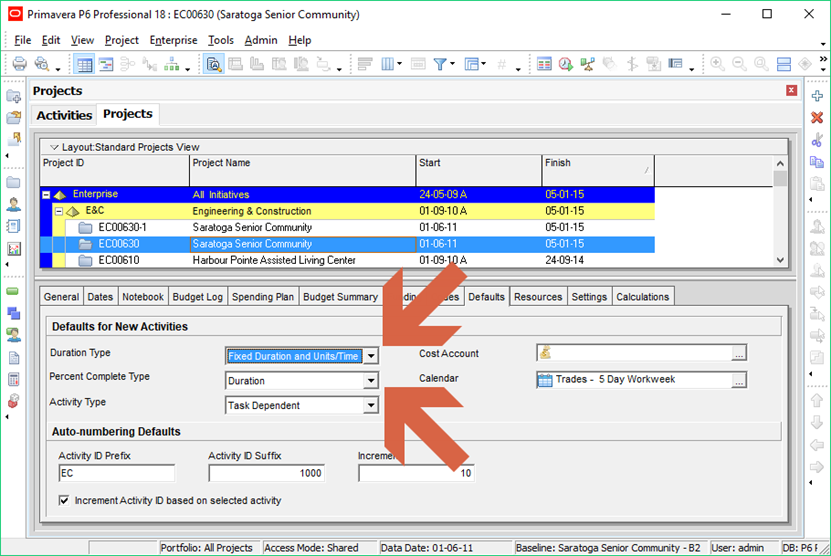Click the New Project icon in left sidebar
Viewport: 831px width, 556px height.
point(13,96)
